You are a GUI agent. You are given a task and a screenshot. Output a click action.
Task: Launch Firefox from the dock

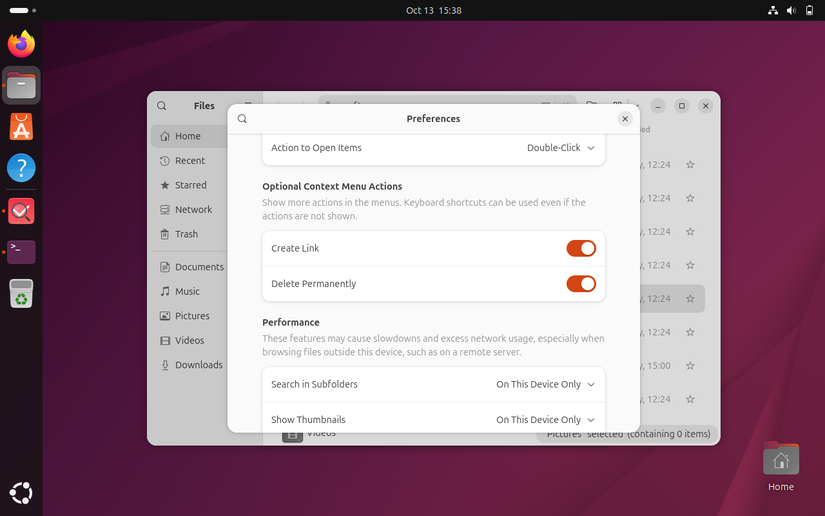[21, 44]
